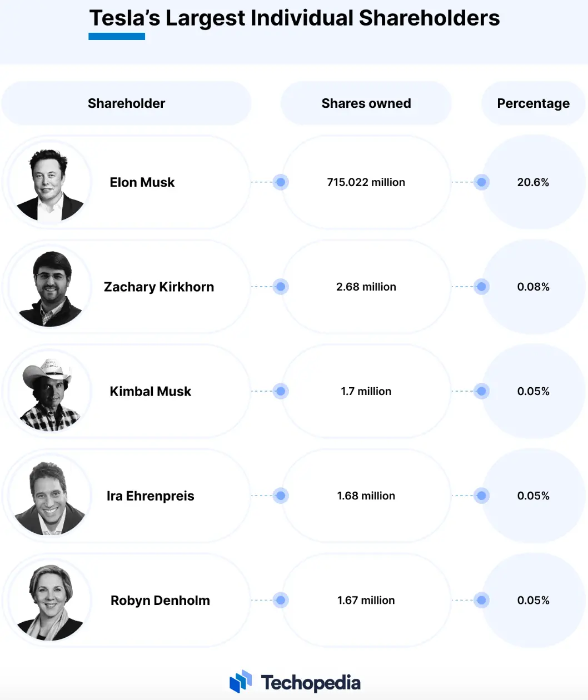Select the blue dot before 2.68 million
This screenshot has height=700, width=588.
[281, 287]
